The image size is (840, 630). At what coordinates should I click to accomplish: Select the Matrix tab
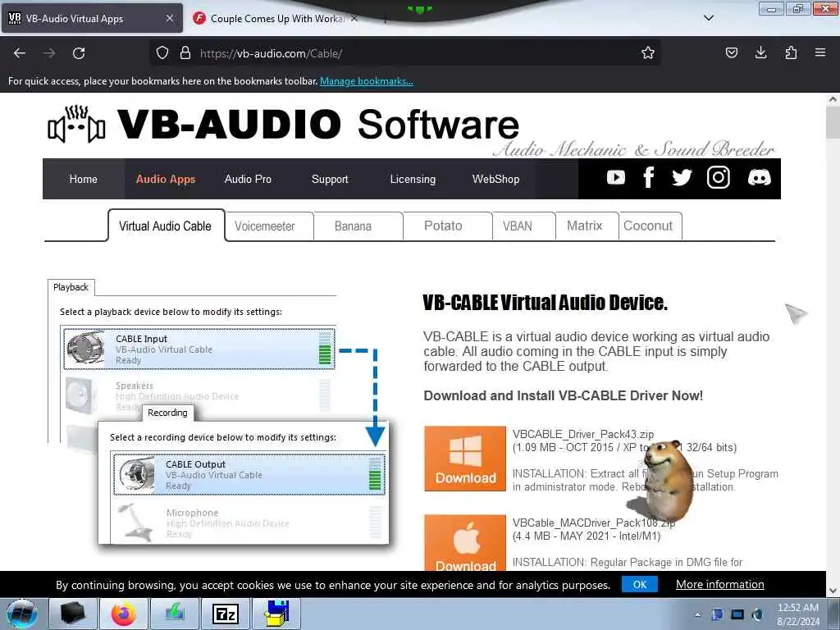click(x=587, y=226)
